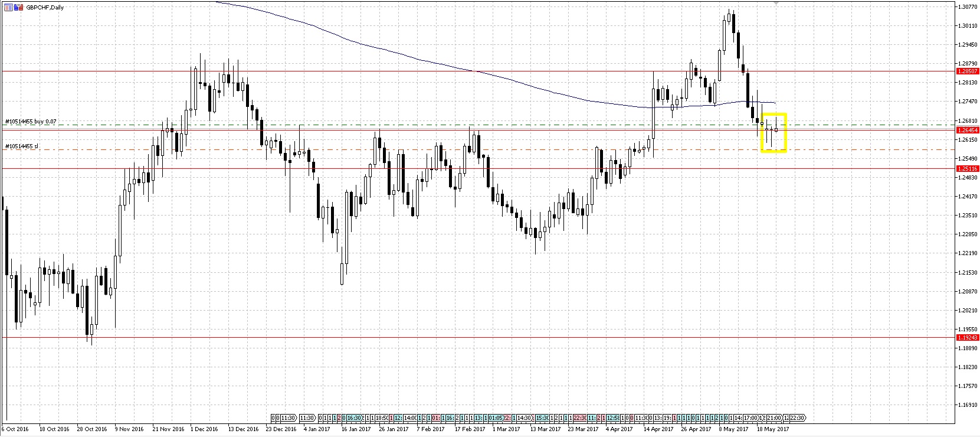Screen dimensions: 980x437
Task: Click the 26 Apr 2017 date label
Action: pyautogui.click(x=696, y=429)
